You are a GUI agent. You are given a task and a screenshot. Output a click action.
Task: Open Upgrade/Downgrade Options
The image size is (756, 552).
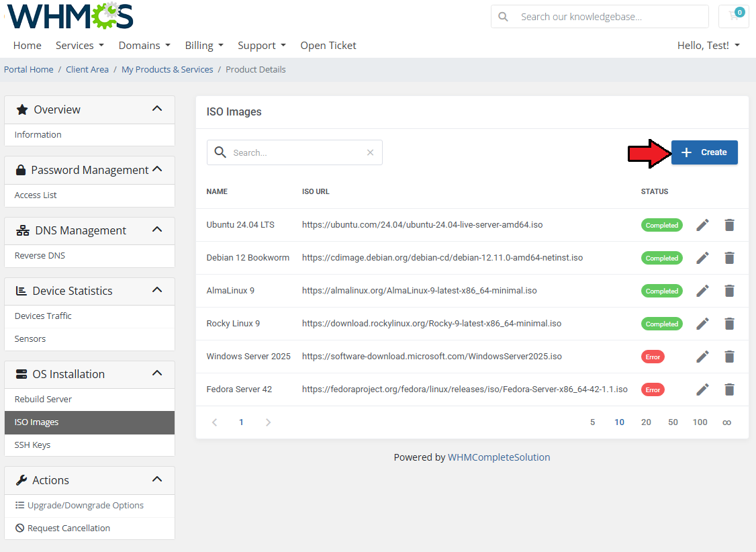point(90,506)
